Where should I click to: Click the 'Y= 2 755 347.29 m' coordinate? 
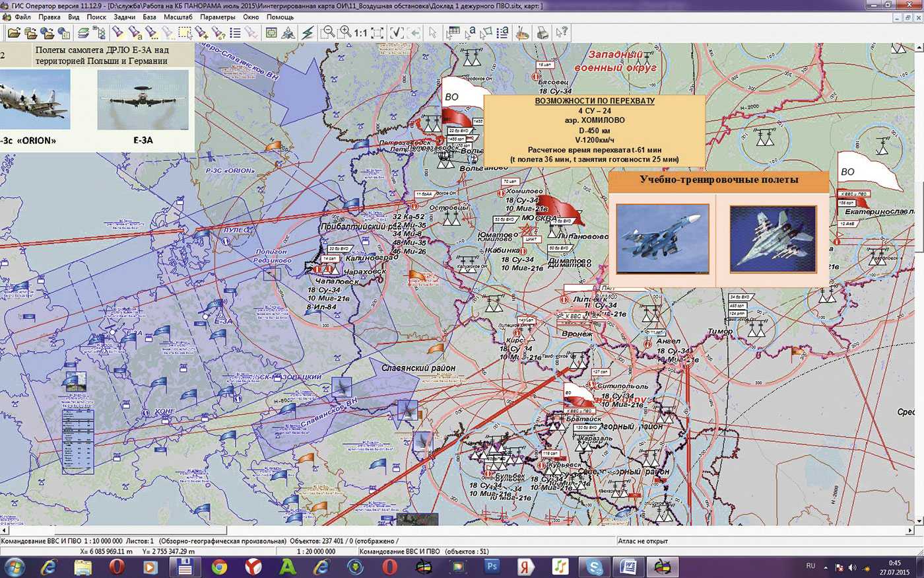168,552
